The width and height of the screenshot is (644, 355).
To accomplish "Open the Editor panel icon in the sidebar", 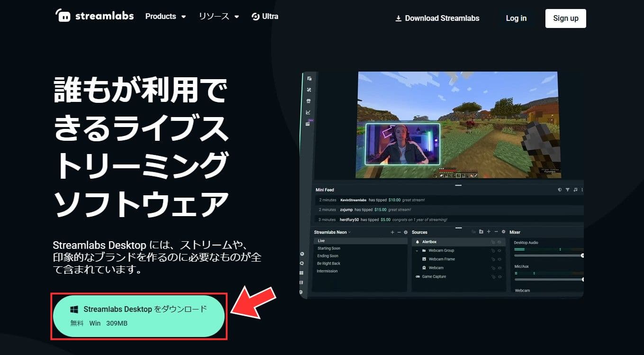I will (x=309, y=79).
